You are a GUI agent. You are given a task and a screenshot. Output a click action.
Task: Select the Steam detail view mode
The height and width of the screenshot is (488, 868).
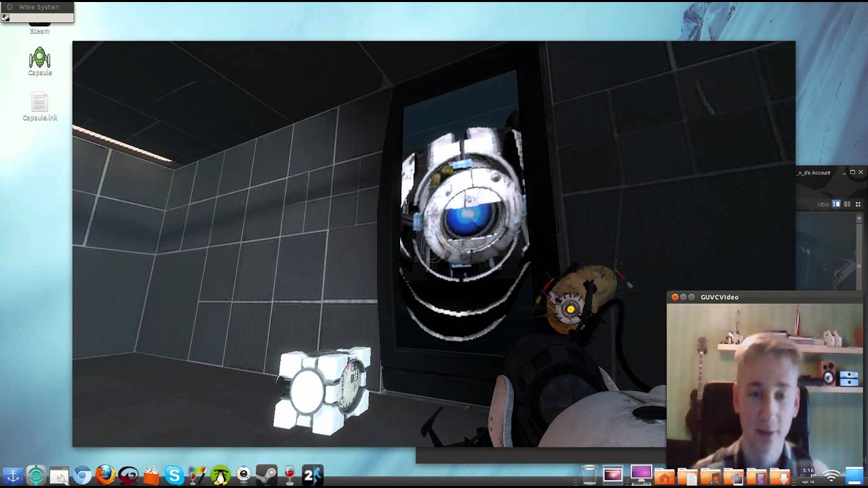click(836, 204)
